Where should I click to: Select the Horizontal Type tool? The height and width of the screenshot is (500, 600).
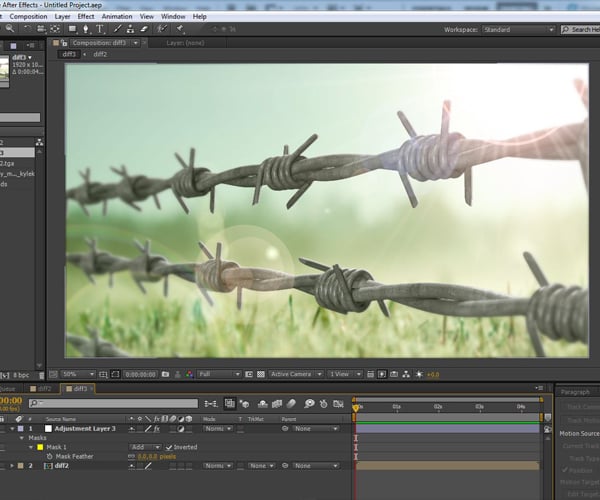(x=100, y=29)
